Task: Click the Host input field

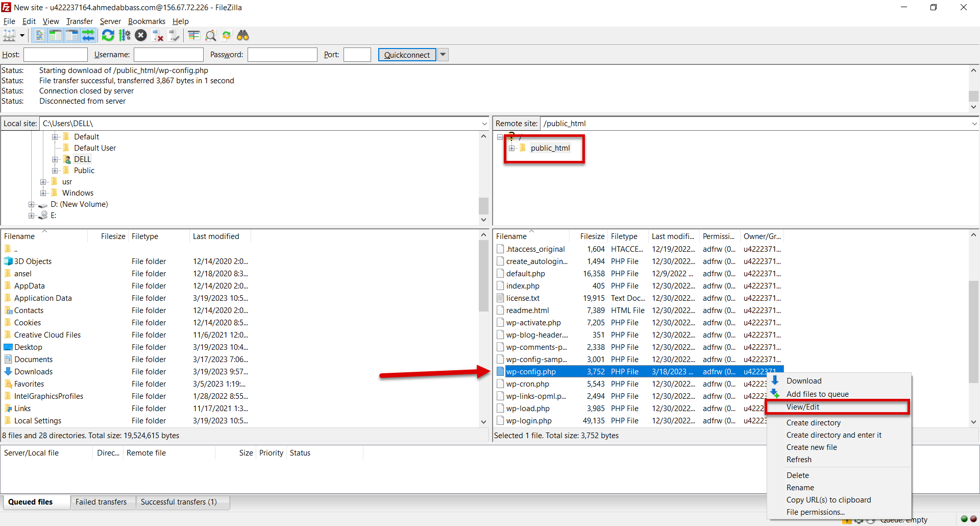Action: tap(56, 55)
